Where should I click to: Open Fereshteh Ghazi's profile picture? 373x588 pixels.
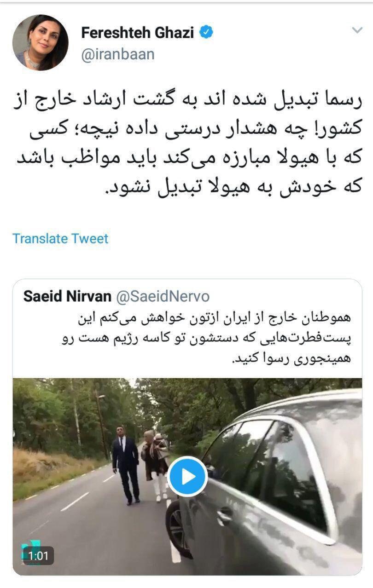[x=41, y=42]
